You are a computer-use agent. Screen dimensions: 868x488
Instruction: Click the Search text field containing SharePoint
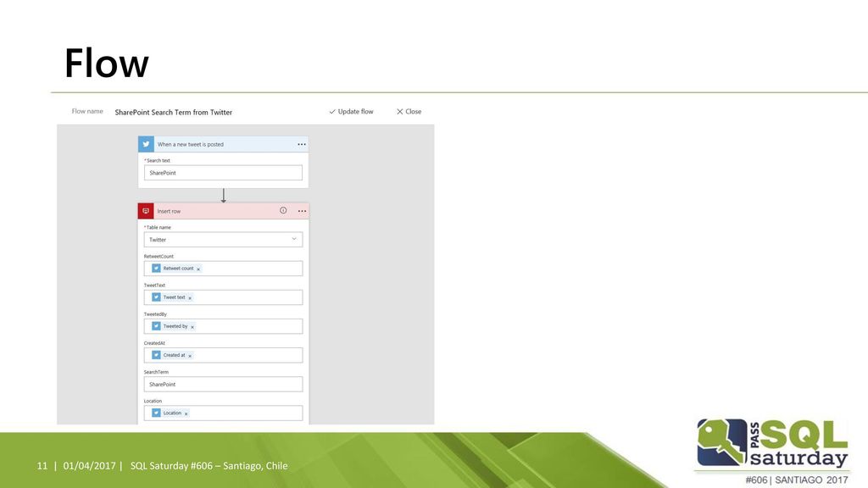223,173
